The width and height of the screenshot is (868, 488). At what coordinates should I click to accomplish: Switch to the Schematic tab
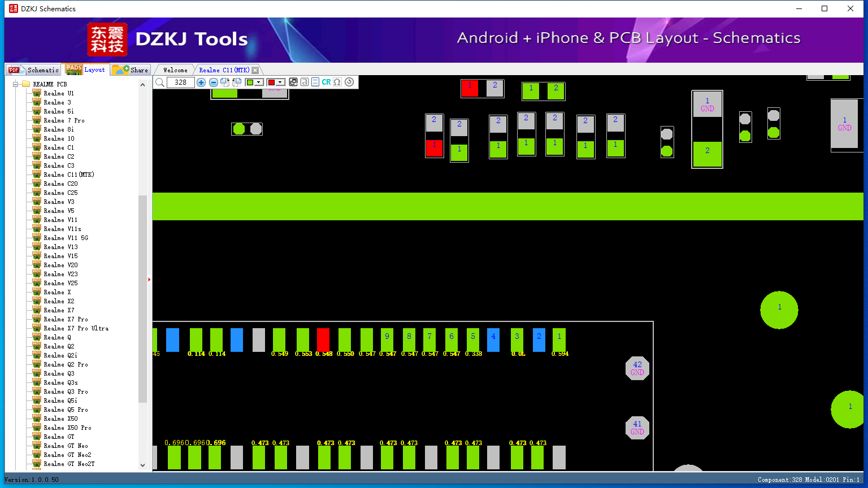(x=34, y=70)
